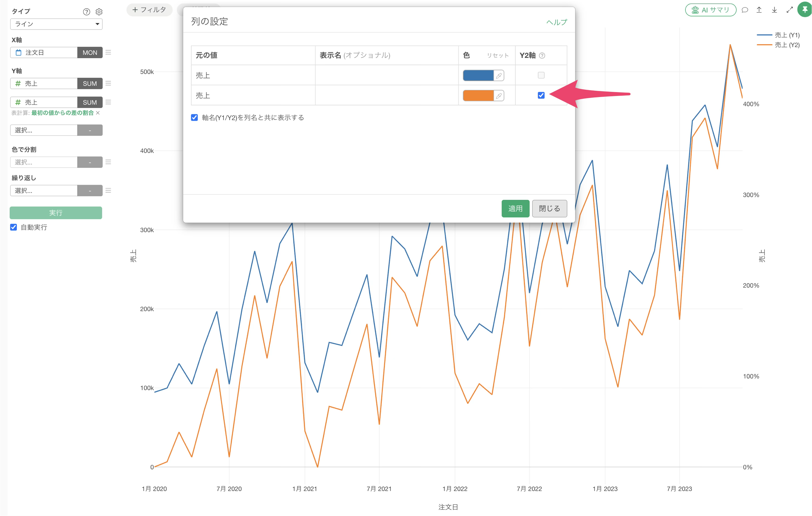Viewport: 812px width, 516px height.
Task: Edit display name for second 売上 row
Action: pos(387,95)
